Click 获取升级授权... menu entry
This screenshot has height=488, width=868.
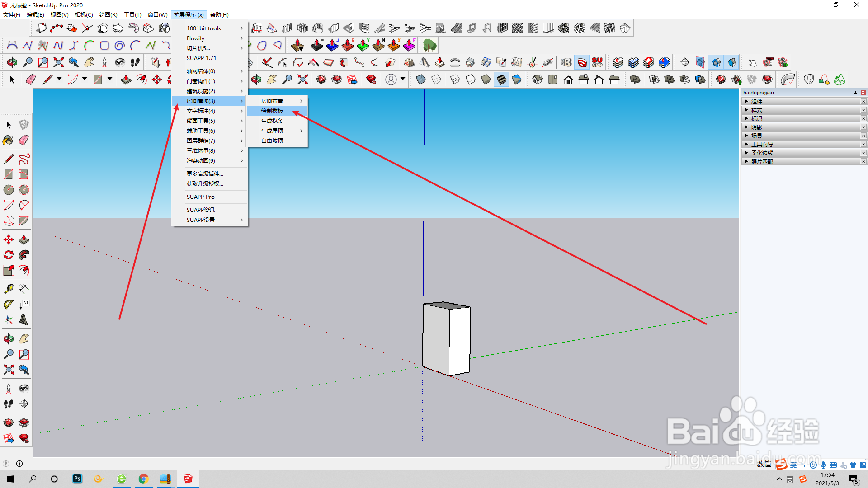[205, 184]
